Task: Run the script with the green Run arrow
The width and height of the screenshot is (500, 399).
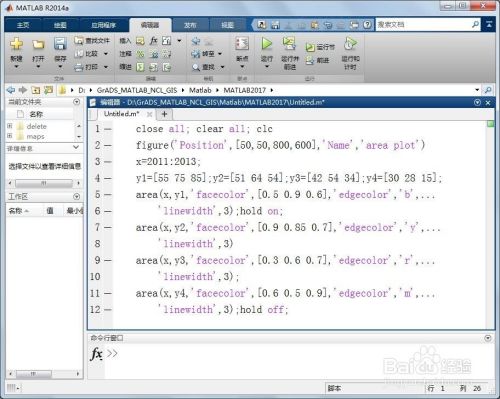Action: 267,44
